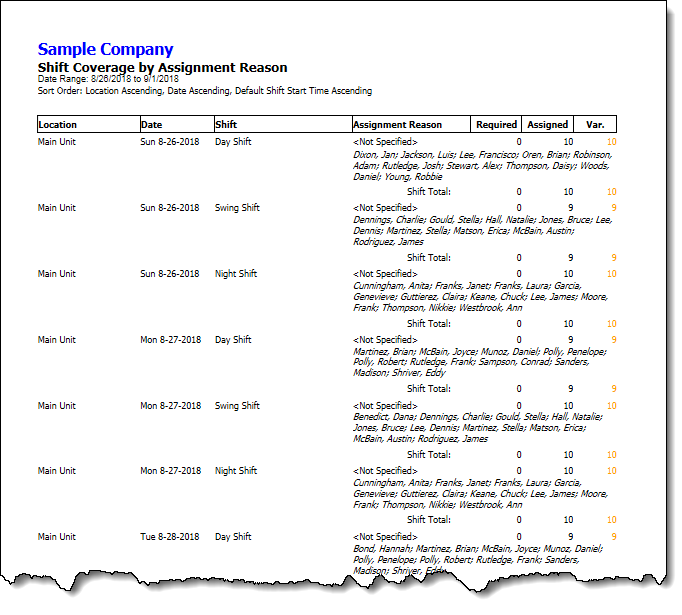Click employee list starting Dennings, Charlie; Gould
682x615 pixels.
point(482,231)
